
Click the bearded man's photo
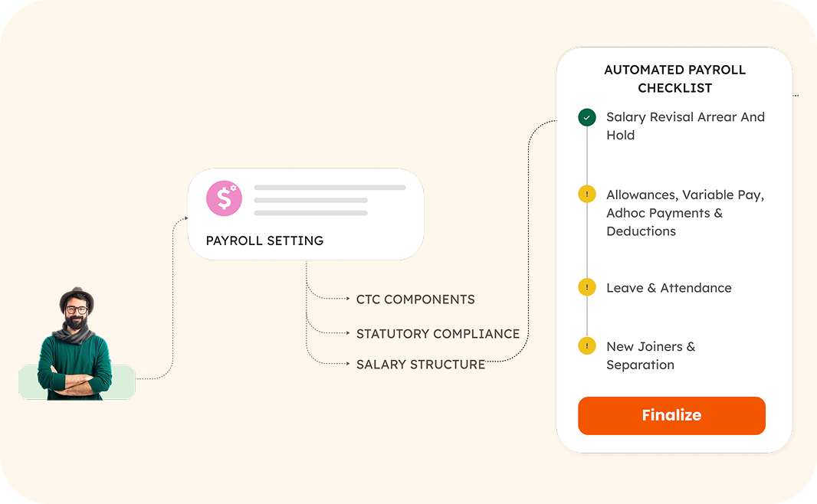tap(75, 345)
